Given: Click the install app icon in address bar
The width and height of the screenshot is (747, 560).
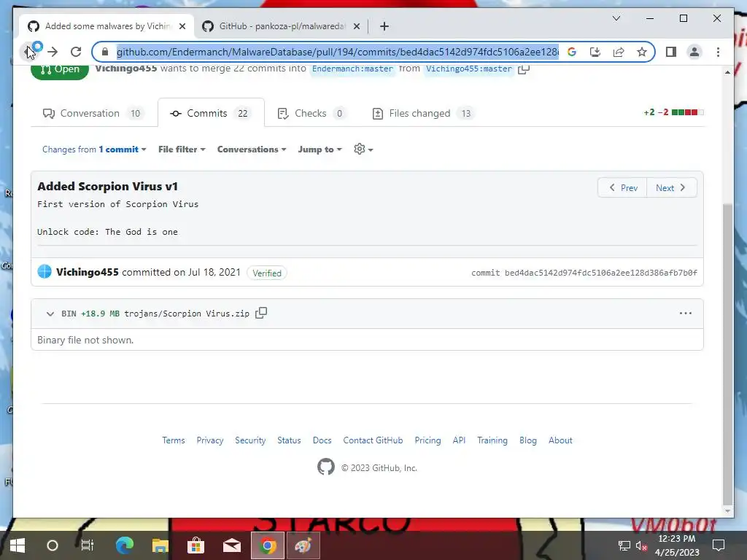Looking at the screenshot, I should [x=595, y=52].
